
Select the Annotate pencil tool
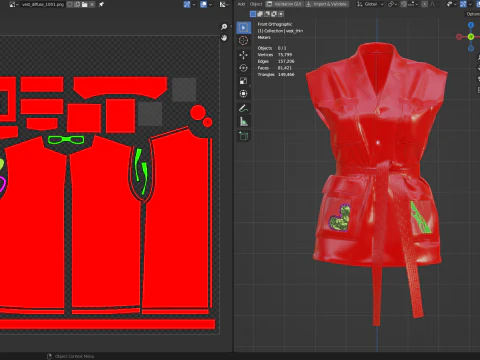[244, 109]
